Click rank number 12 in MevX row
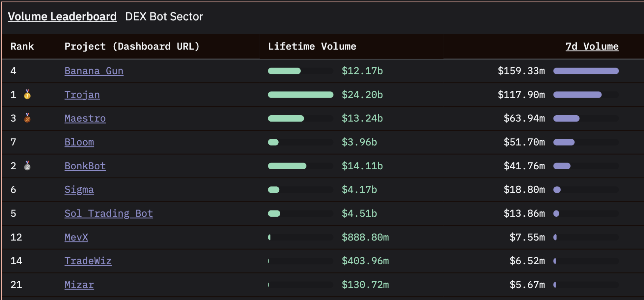The width and height of the screenshot is (644, 300). coord(16,237)
